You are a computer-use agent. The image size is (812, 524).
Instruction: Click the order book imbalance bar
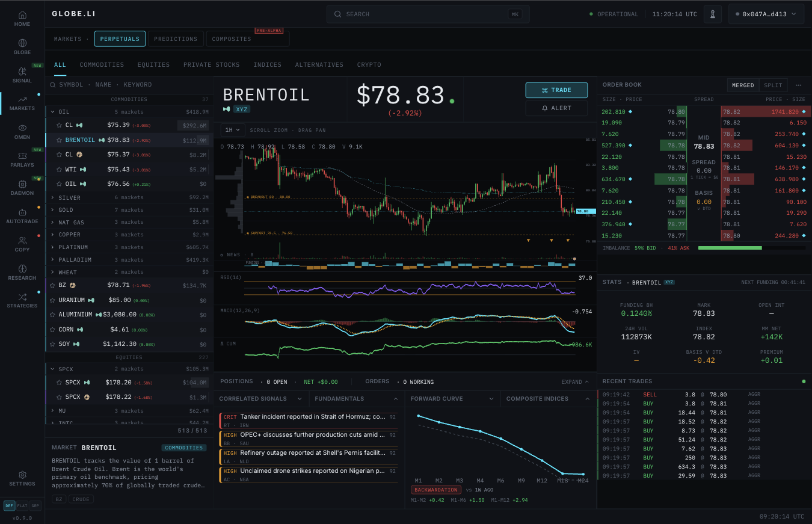pyautogui.click(x=751, y=248)
